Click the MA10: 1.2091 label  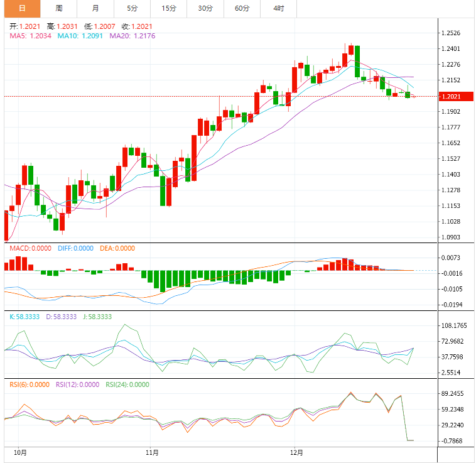point(80,36)
